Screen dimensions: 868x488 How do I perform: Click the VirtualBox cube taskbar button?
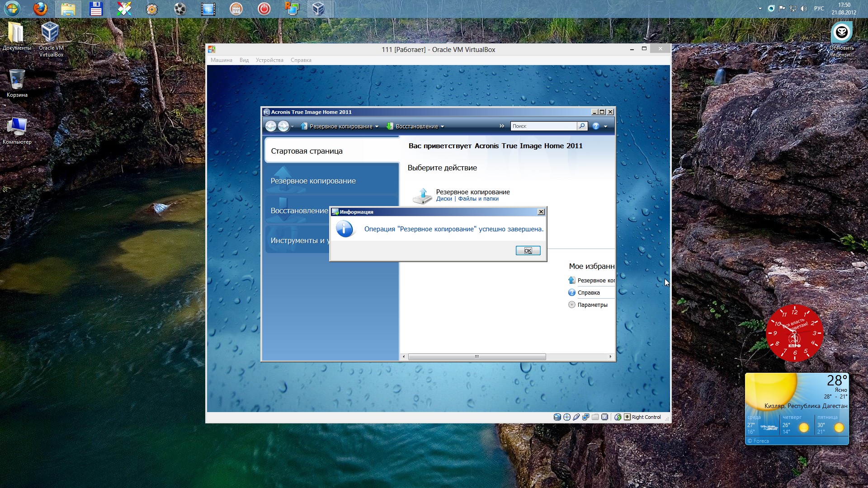pyautogui.click(x=320, y=9)
